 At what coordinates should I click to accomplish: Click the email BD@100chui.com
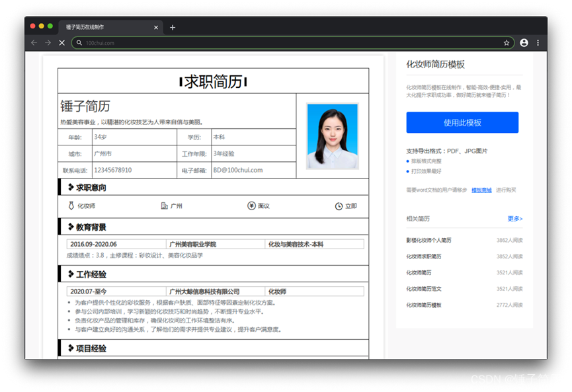(238, 171)
